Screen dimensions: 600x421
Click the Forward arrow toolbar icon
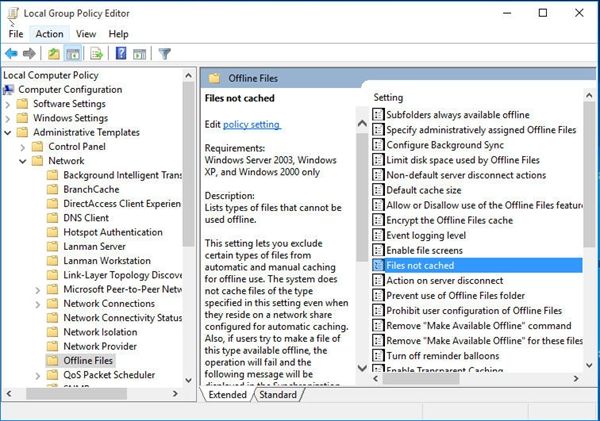tap(29, 54)
